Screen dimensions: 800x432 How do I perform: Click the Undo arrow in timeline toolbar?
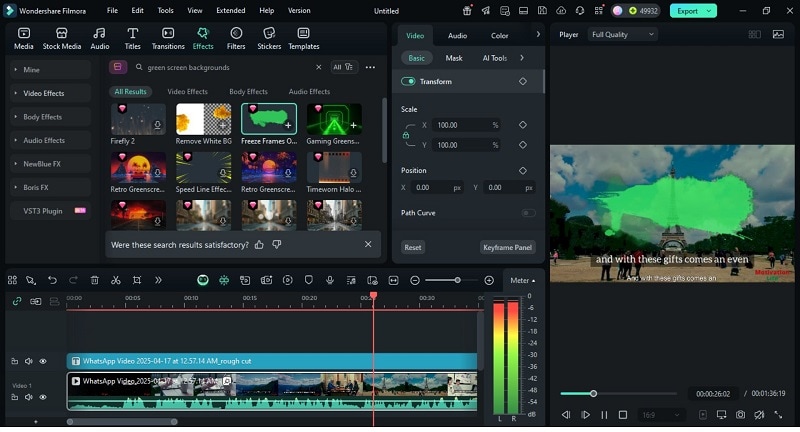(x=52, y=280)
